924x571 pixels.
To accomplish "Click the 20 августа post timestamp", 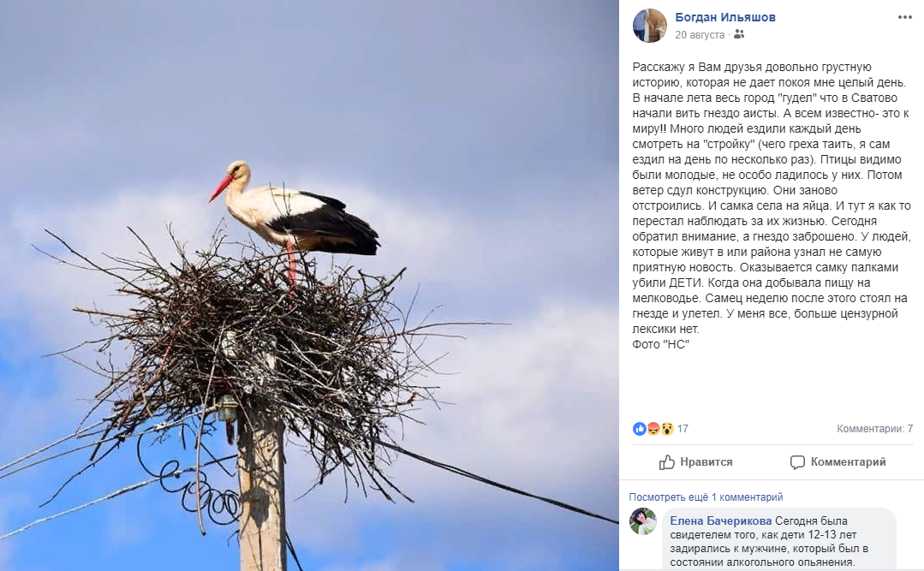I will 700,35.
